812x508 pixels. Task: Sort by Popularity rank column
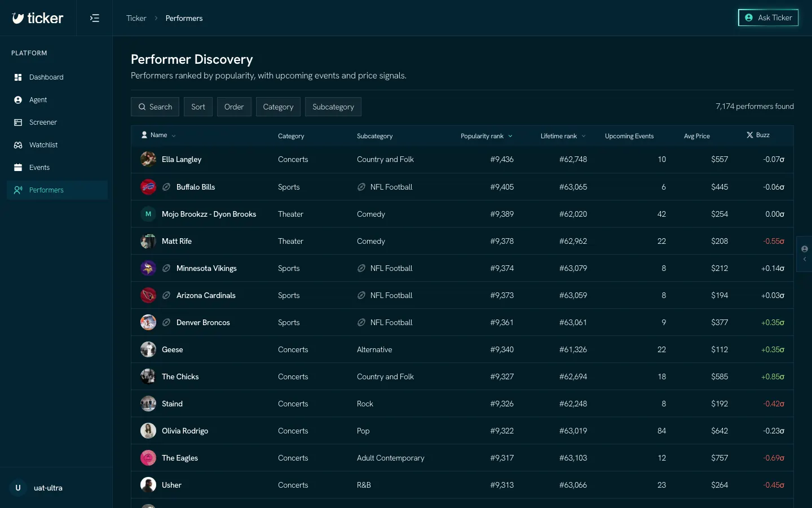click(487, 136)
